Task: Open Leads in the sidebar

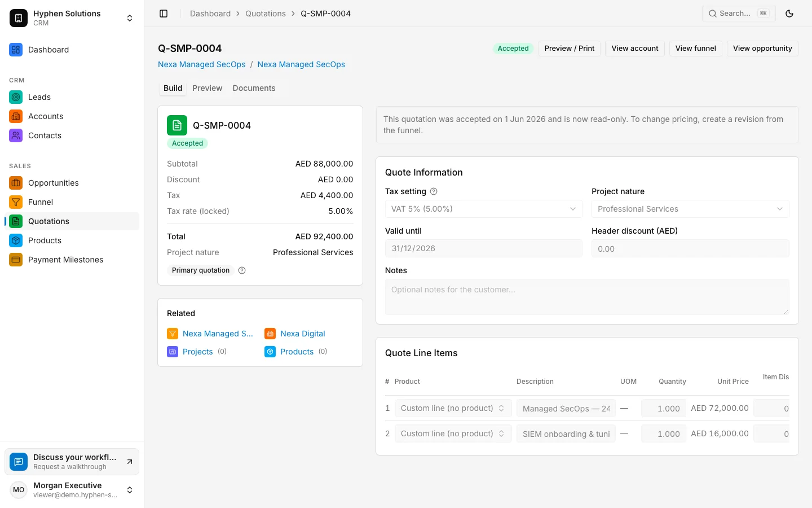Action: pyautogui.click(x=72, y=97)
